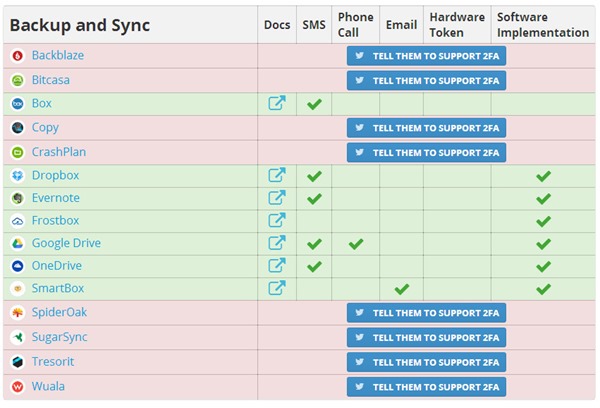Click the Backblaze logo icon

click(17, 56)
